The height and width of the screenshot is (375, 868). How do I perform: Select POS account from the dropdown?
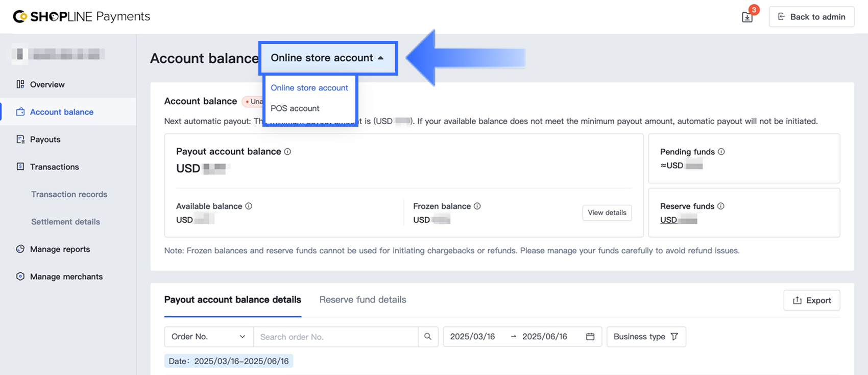(295, 108)
